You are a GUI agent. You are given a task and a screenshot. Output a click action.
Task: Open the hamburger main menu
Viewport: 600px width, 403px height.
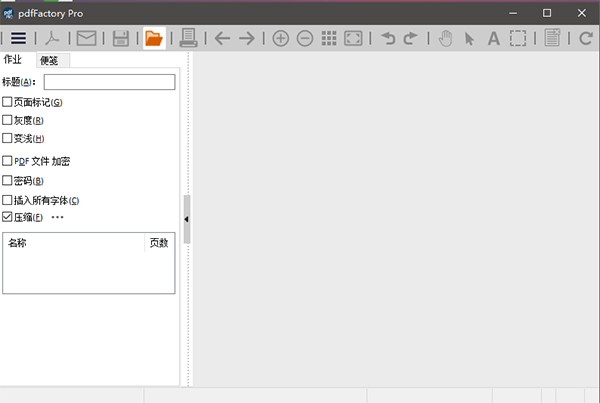(x=18, y=38)
